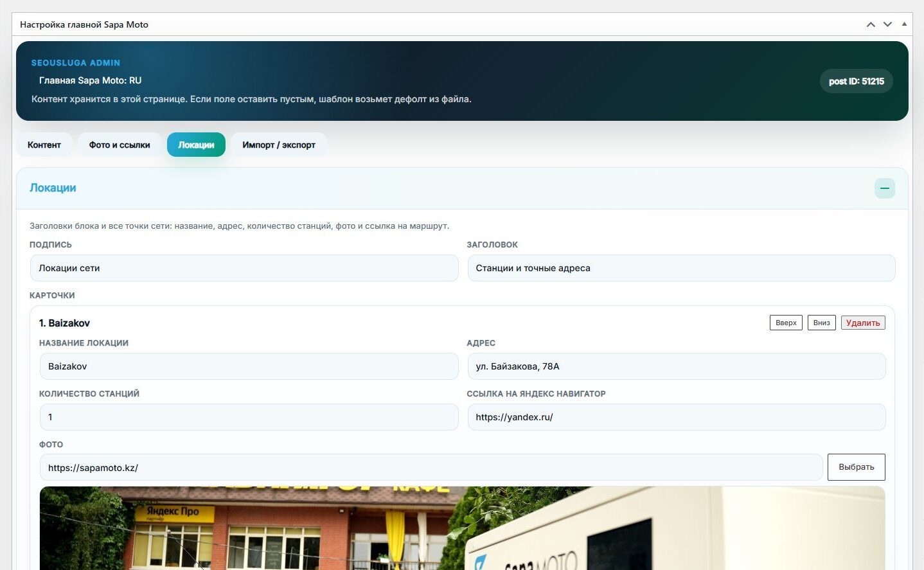Move the Baizakov card down with Вниз
The width and height of the screenshot is (924, 570).
[x=822, y=323]
